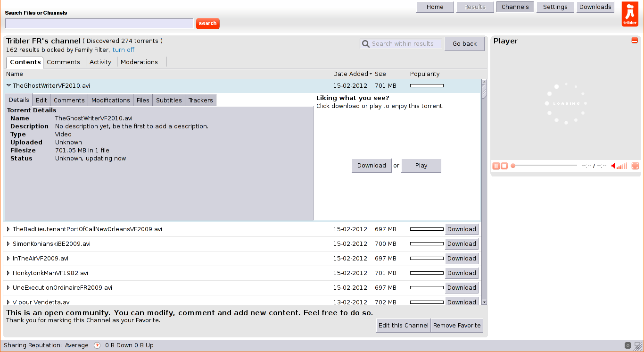Viewport: 644px width, 352px height.
Task: Download TheBadLieutenantPortOfCallNewOrleansVF2009.avi
Action: [462, 229]
